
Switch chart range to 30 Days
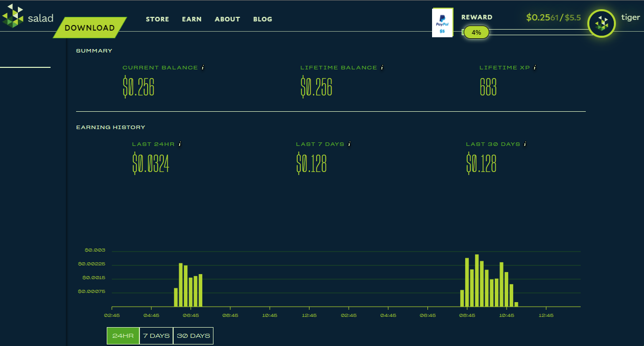coord(193,336)
